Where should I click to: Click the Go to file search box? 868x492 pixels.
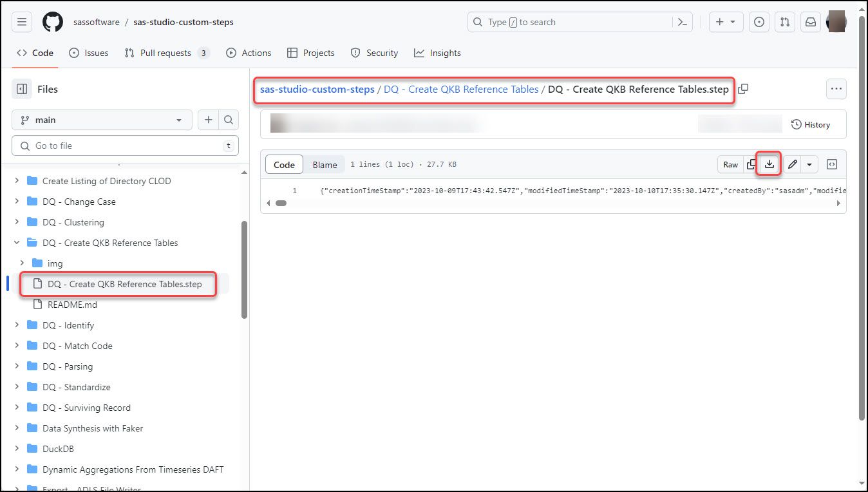click(x=125, y=146)
